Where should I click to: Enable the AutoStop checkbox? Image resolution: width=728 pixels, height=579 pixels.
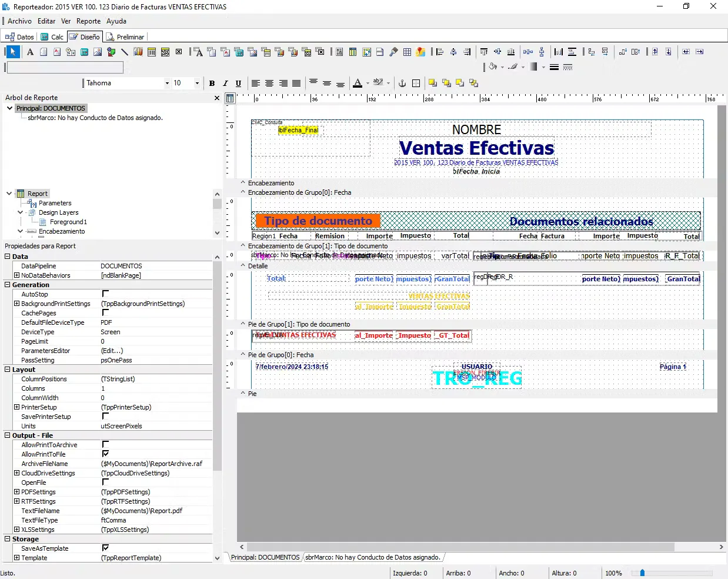(106, 294)
